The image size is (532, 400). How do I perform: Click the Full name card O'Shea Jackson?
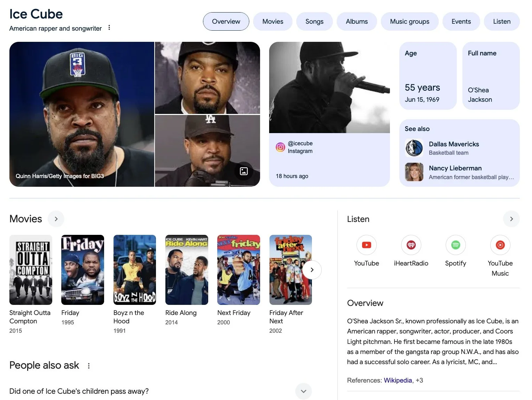[x=491, y=76]
